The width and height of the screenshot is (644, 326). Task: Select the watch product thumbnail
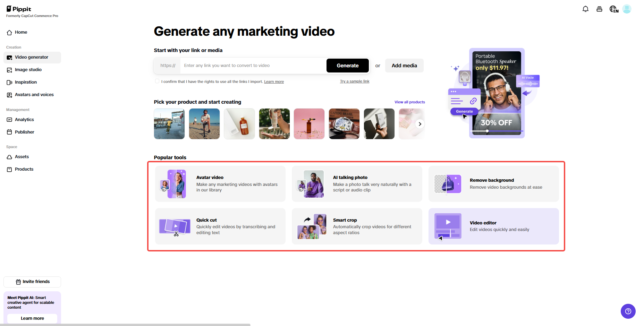(x=344, y=124)
